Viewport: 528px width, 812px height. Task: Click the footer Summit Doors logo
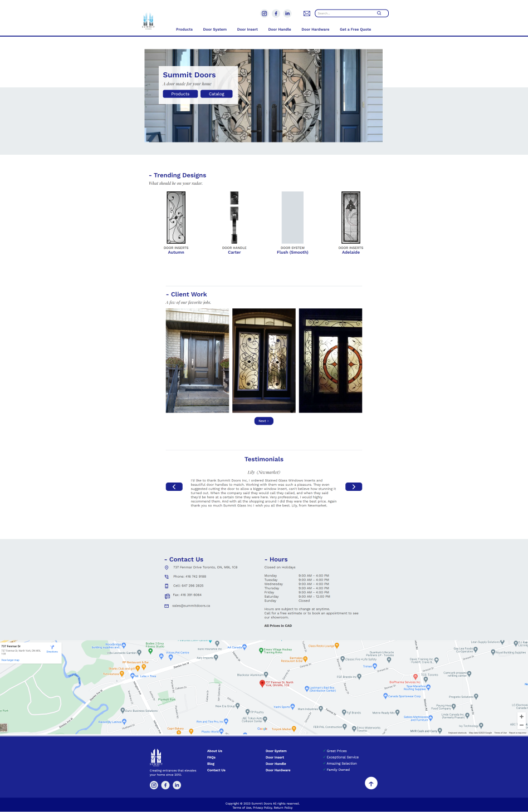pos(156,758)
